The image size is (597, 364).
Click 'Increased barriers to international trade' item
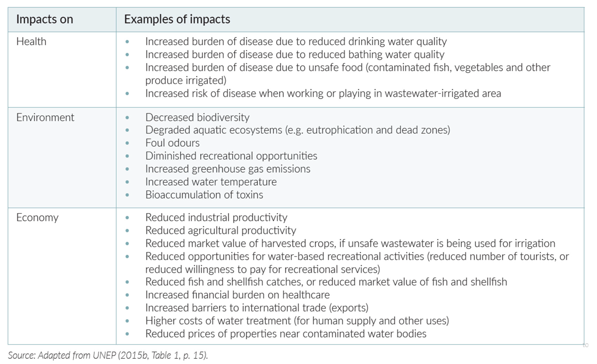257,308
